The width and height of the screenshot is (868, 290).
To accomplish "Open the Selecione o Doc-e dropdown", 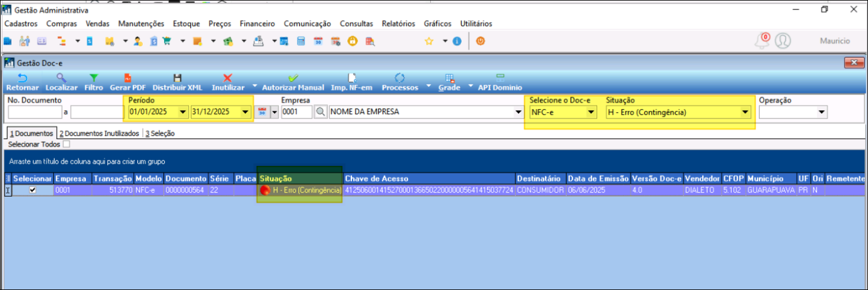I will point(590,113).
